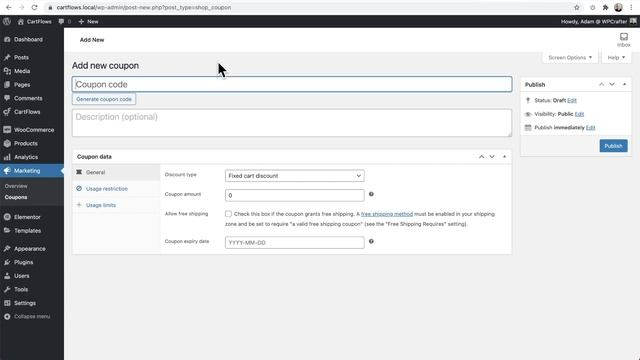
Task: Click the Pages icon in sidebar
Action: [x=7, y=84]
